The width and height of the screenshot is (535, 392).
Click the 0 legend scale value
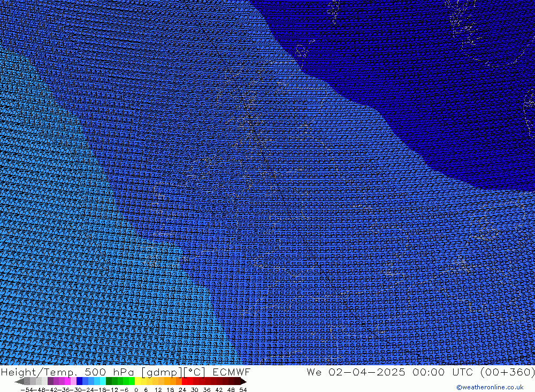136,390
